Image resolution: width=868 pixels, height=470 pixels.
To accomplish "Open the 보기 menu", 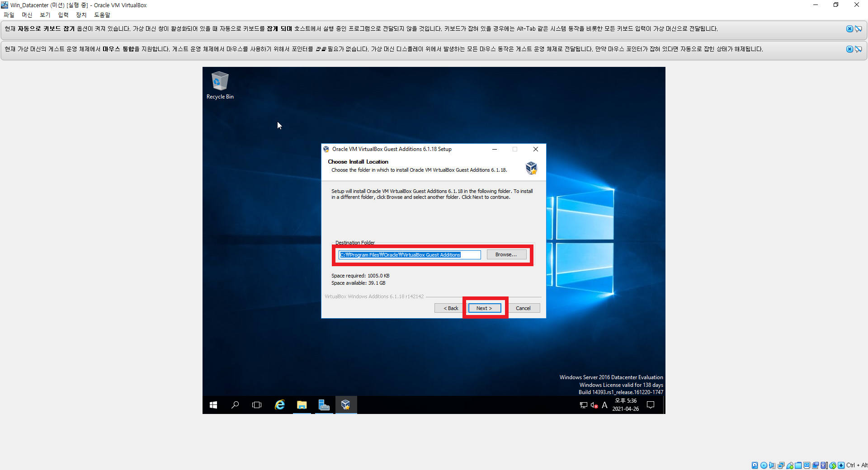I will pos(45,15).
